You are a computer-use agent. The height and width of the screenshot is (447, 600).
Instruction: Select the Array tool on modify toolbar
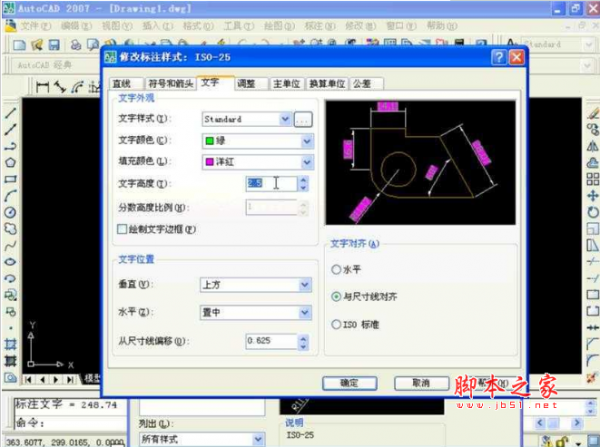coord(592,179)
